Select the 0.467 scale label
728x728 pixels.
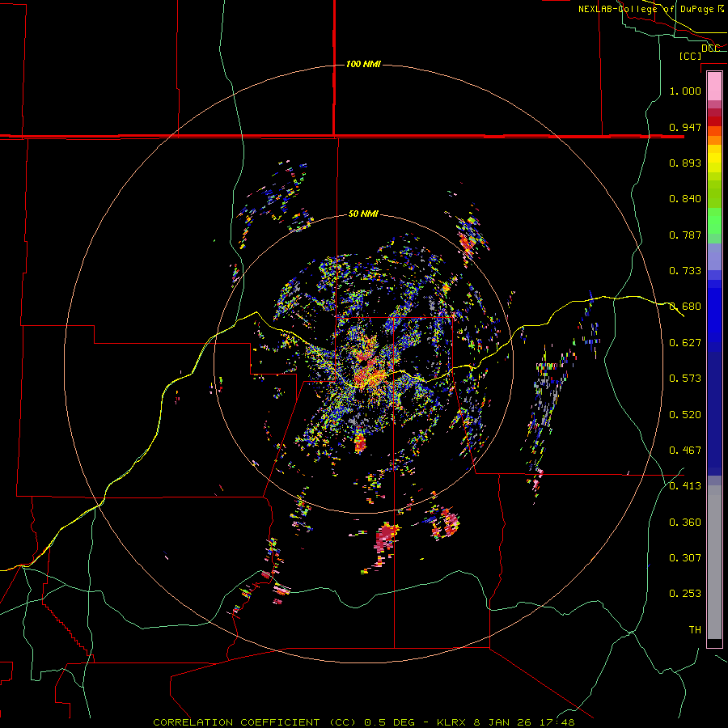685,451
